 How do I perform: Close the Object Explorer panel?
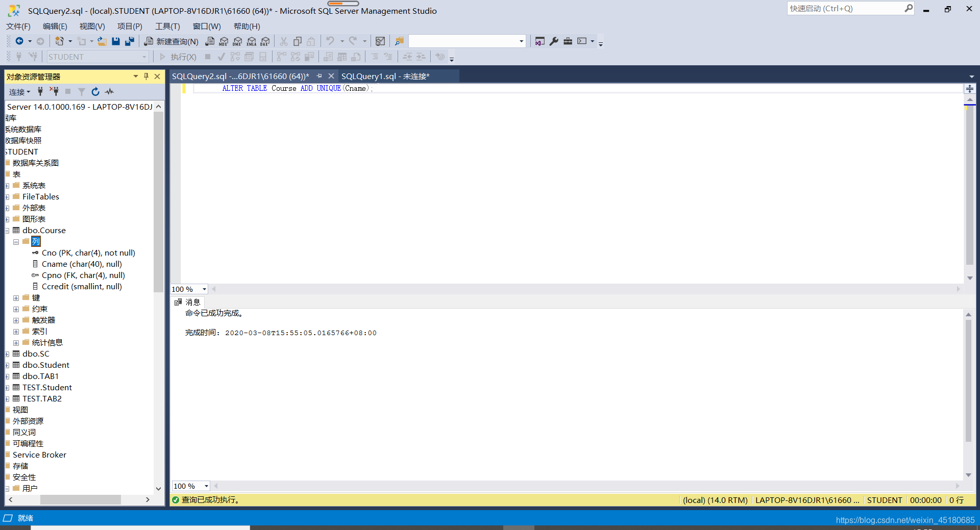(x=157, y=77)
